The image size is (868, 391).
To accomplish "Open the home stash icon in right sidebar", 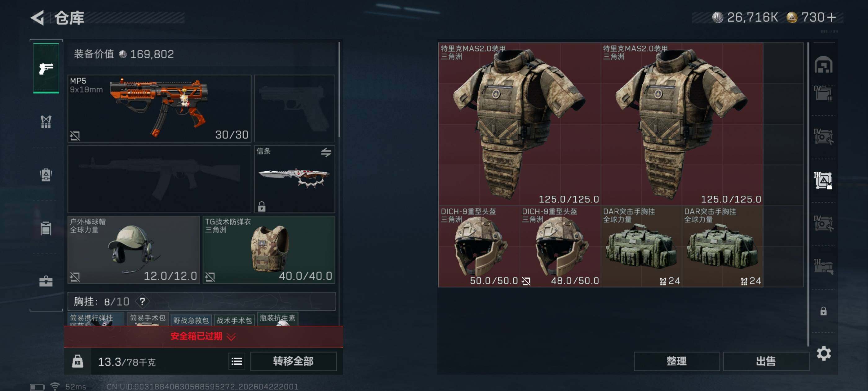I will [823, 65].
